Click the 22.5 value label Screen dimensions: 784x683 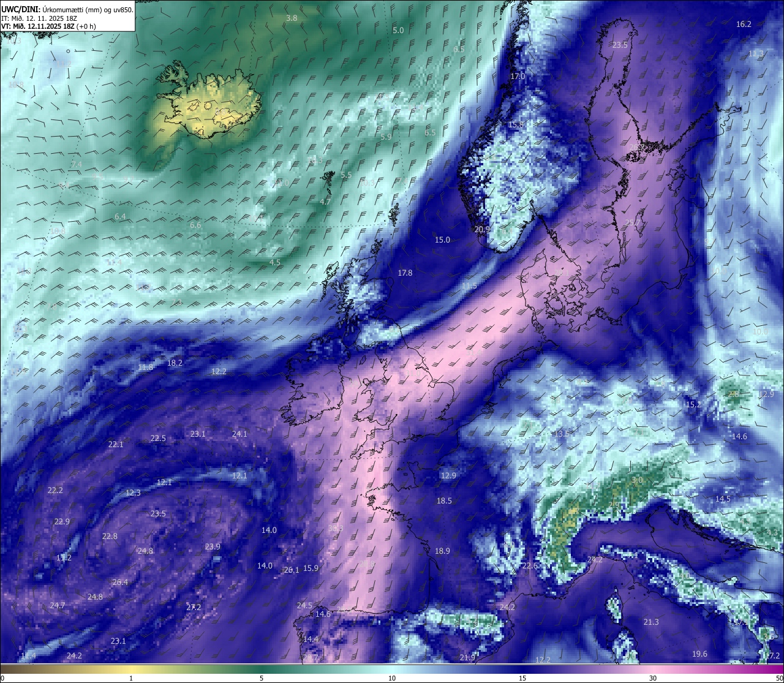[x=158, y=438]
